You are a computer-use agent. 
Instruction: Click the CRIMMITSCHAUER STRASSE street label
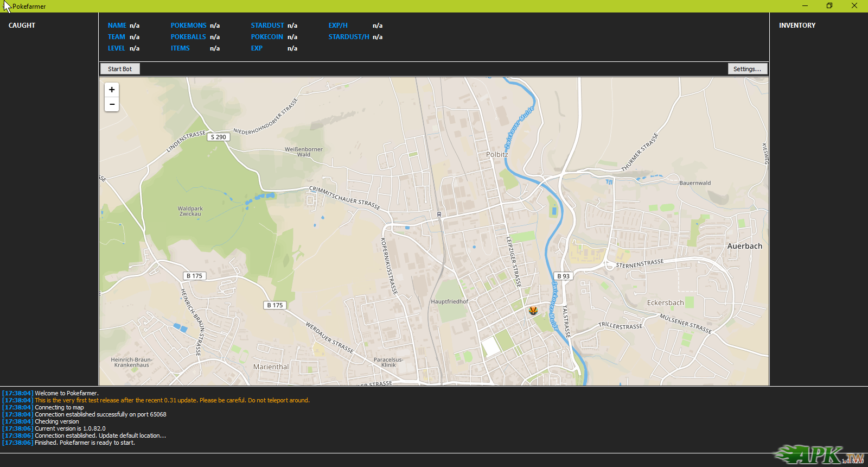pyautogui.click(x=345, y=198)
